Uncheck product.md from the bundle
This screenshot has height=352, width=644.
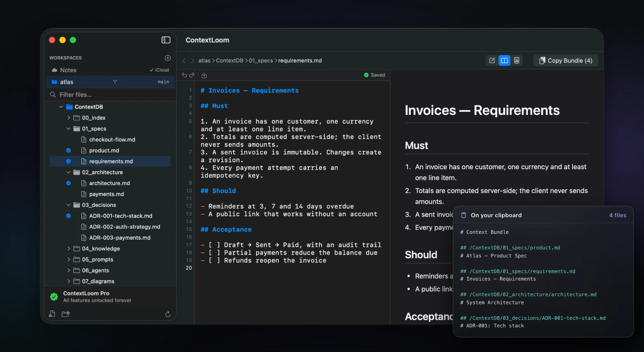click(x=68, y=150)
